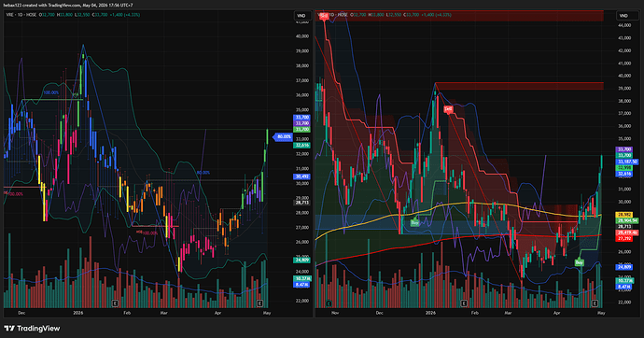Select the Buy signal label in December
The height and width of the screenshot is (338, 644).
414,222
